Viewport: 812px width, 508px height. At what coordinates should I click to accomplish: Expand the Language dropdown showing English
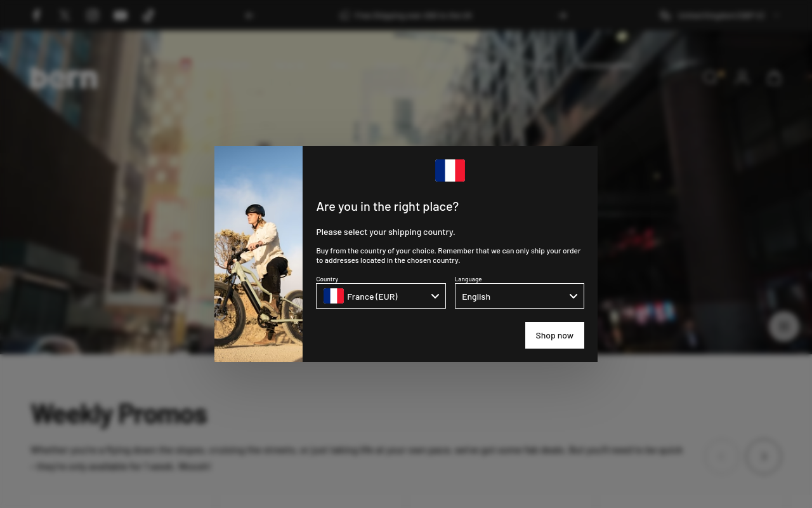tap(519, 296)
